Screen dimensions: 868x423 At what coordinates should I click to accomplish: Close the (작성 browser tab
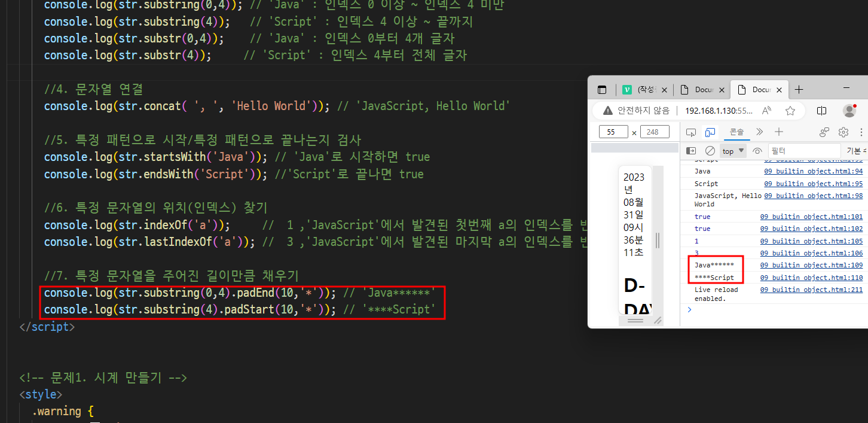tap(665, 90)
